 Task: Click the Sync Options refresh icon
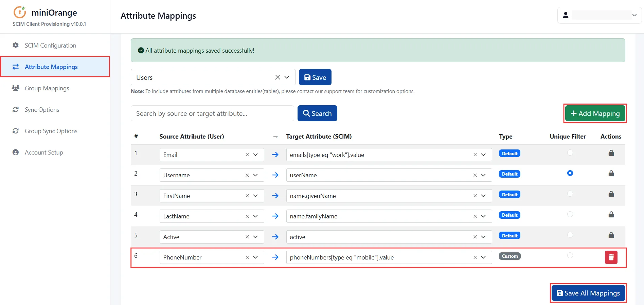coord(16,109)
